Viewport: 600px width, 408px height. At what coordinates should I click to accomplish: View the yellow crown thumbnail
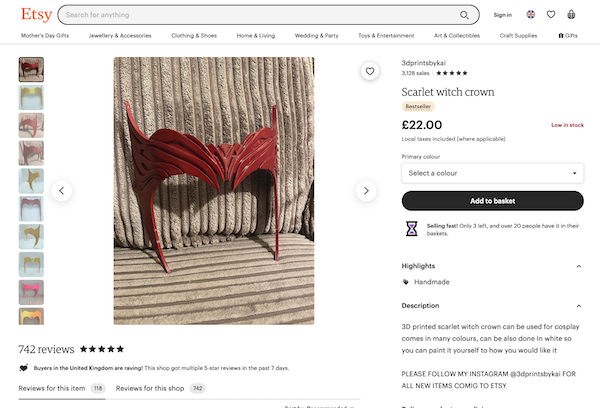pyautogui.click(x=32, y=97)
